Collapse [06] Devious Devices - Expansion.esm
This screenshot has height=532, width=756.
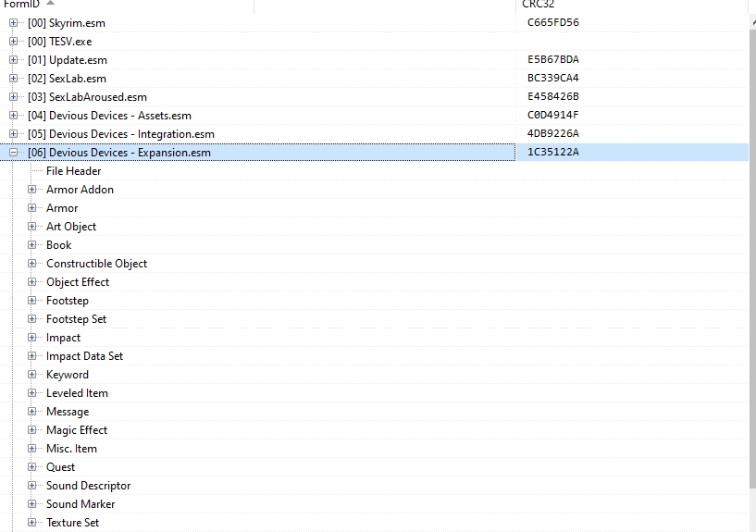(x=14, y=153)
